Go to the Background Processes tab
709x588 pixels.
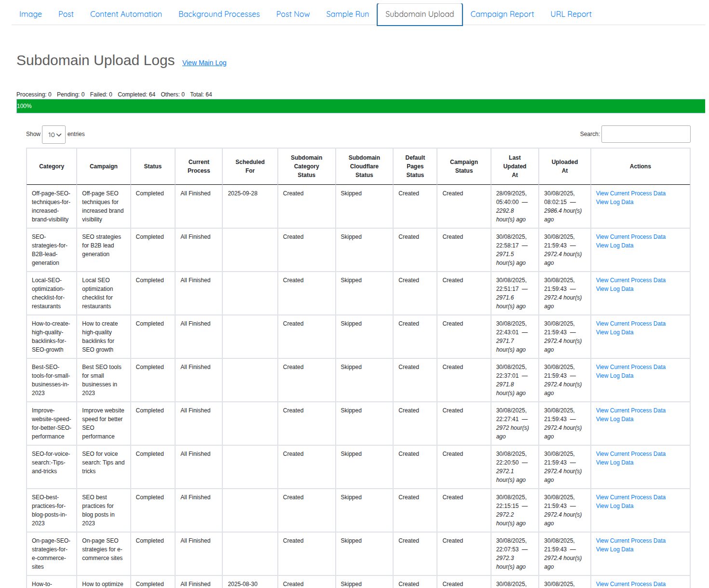click(219, 14)
